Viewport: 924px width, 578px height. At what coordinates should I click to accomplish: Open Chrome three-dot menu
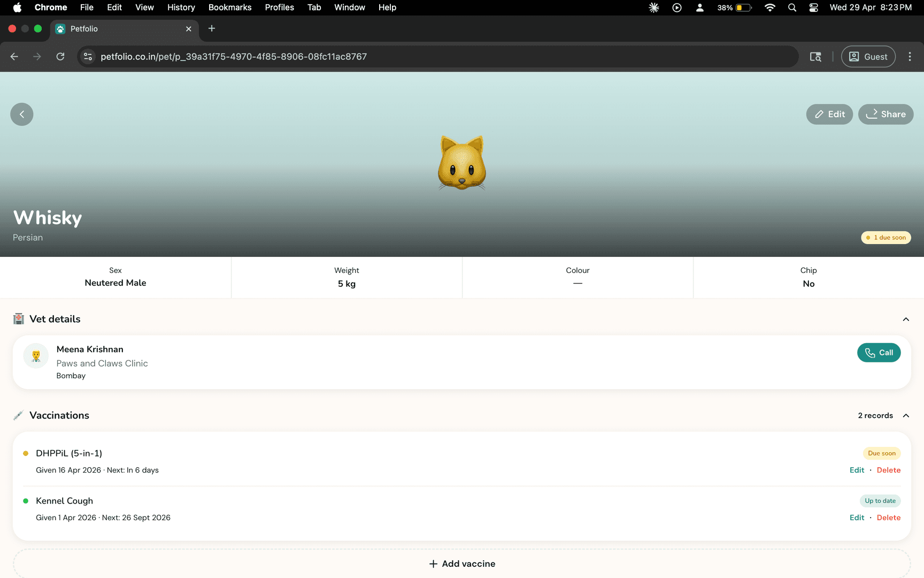pos(910,57)
